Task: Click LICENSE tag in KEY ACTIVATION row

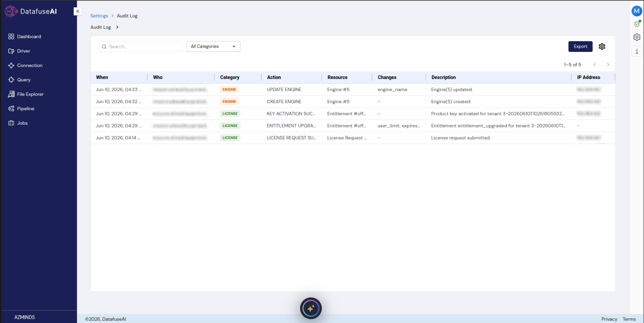Action: pos(230,113)
